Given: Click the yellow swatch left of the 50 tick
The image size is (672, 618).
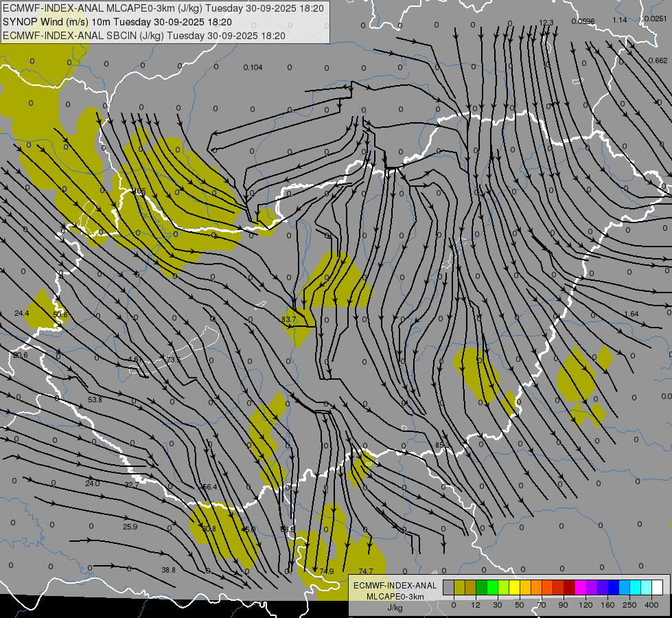Looking at the screenshot, I should click(x=514, y=588).
